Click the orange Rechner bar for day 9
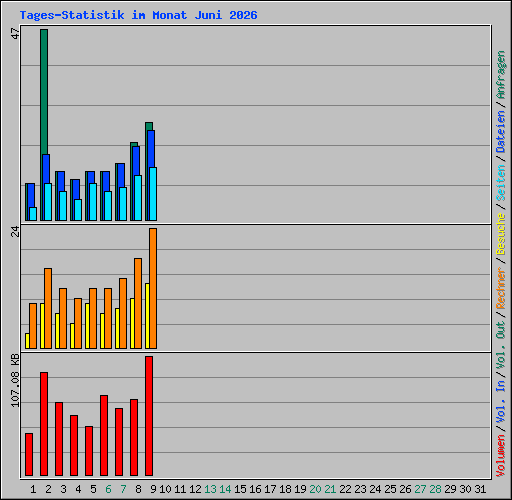The width and height of the screenshot is (512, 500). click(x=153, y=288)
